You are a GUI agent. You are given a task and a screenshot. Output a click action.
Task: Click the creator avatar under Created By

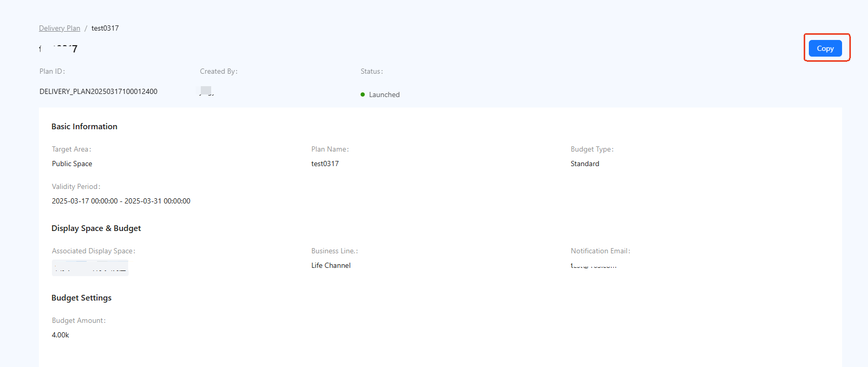pos(206,91)
